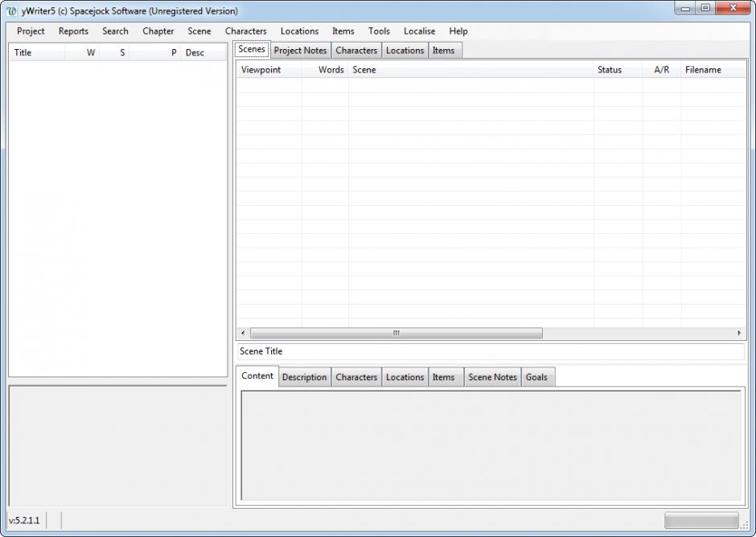Open the Search menu
Image resolution: width=756 pixels, height=537 pixels.
click(115, 31)
